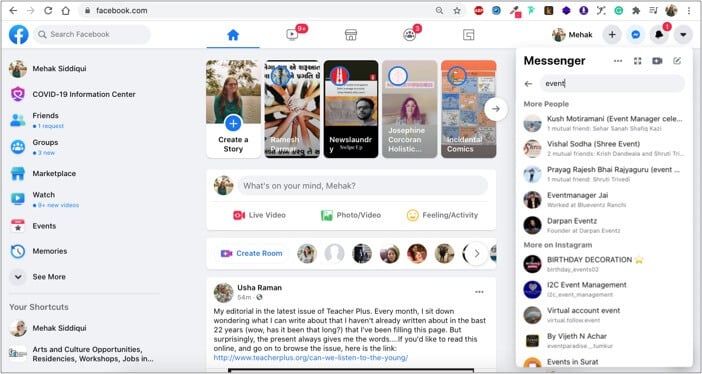
Task: Select Vishal Sodha (Shree Event) result
Action: pyautogui.click(x=604, y=148)
